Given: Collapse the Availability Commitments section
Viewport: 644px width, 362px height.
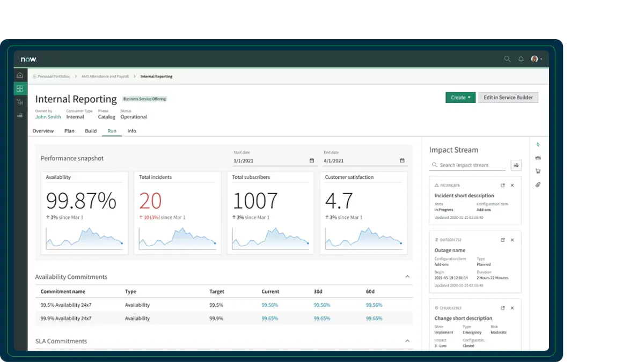Looking at the screenshot, I should (407, 277).
